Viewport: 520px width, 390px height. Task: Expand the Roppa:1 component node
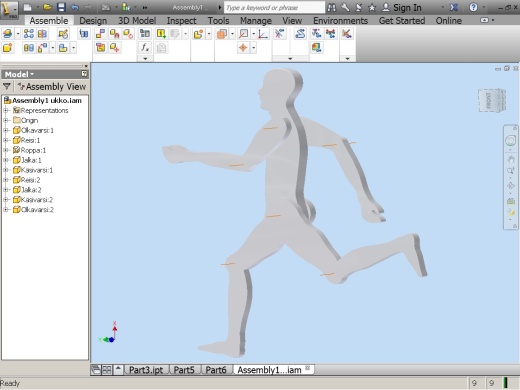pyautogui.click(x=6, y=150)
